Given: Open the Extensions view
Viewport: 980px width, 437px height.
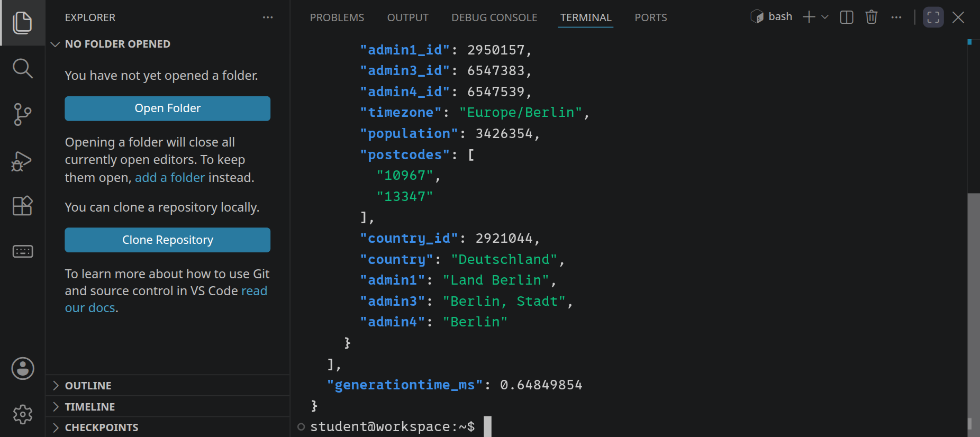Looking at the screenshot, I should (x=22, y=205).
